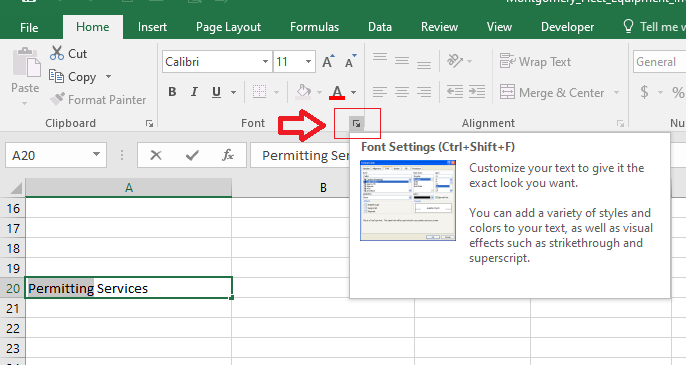Screen dimensions: 686x365
Task: Apply the Fill Color bucket
Action: (304, 92)
